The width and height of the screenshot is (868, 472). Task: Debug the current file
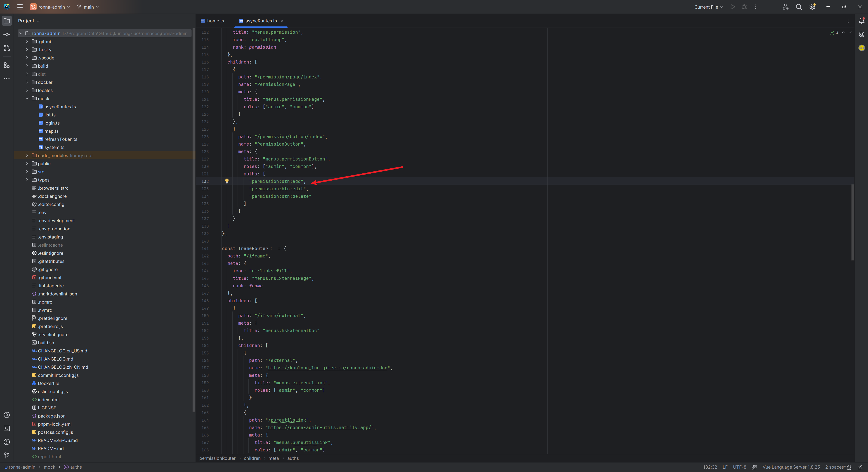point(744,7)
